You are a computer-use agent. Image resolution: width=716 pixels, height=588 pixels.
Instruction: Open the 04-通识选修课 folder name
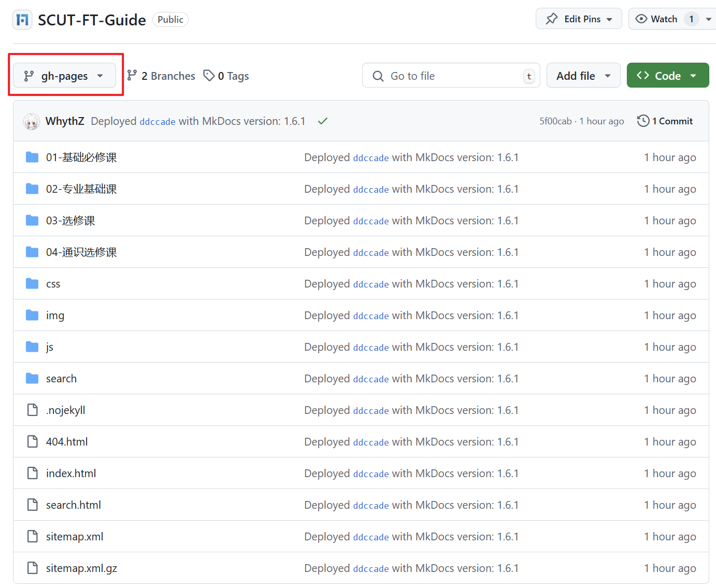click(x=81, y=252)
